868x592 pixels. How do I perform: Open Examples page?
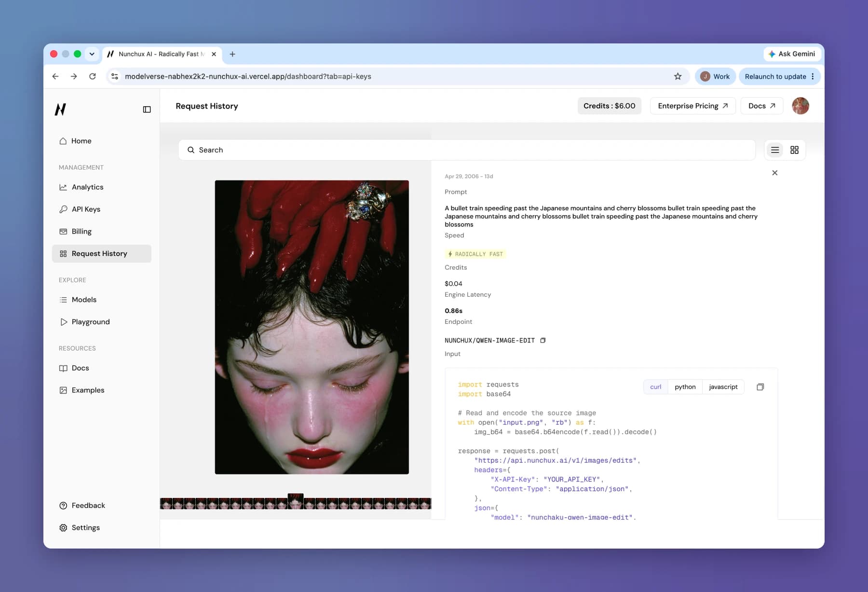click(x=101, y=390)
